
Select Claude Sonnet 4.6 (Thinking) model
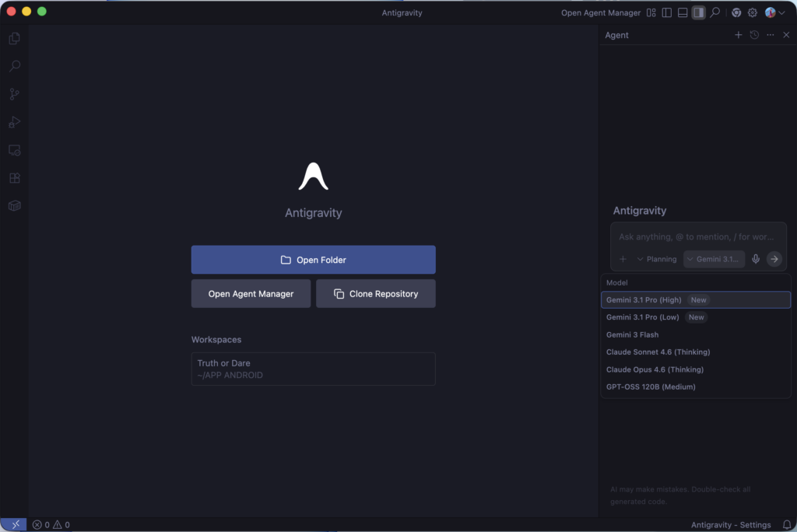658,352
